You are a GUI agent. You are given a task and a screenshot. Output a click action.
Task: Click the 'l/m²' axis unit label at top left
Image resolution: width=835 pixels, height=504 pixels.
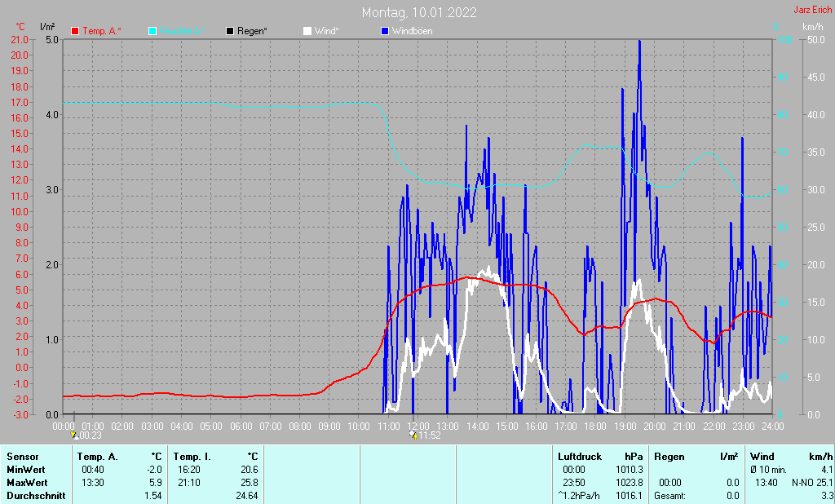point(47,27)
